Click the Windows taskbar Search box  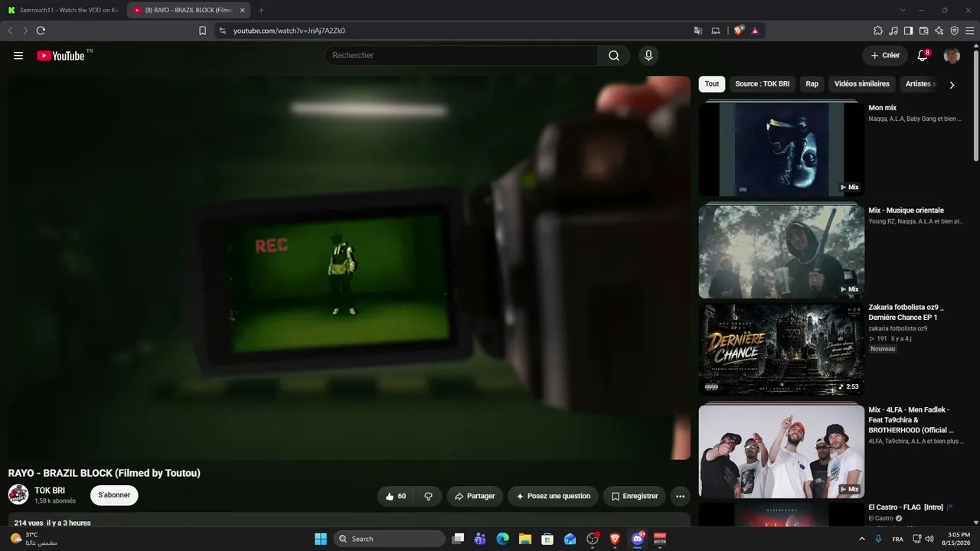point(389,539)
